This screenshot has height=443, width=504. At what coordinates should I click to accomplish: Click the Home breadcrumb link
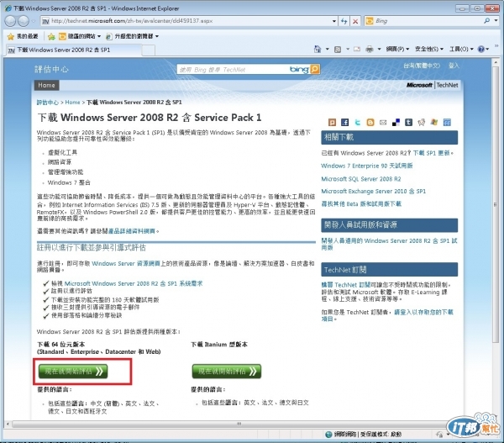72,103
